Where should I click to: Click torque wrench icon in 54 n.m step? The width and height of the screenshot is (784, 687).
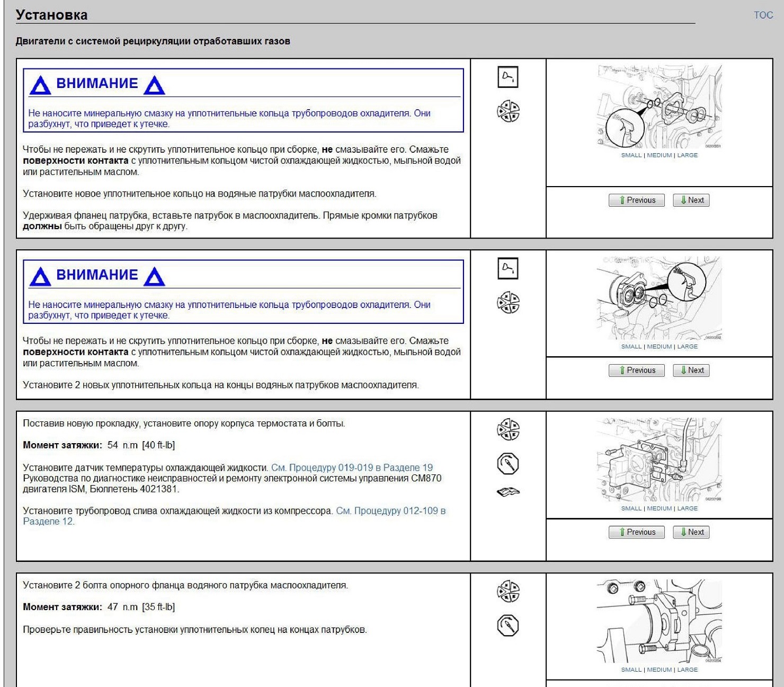[x=508, y=464]
